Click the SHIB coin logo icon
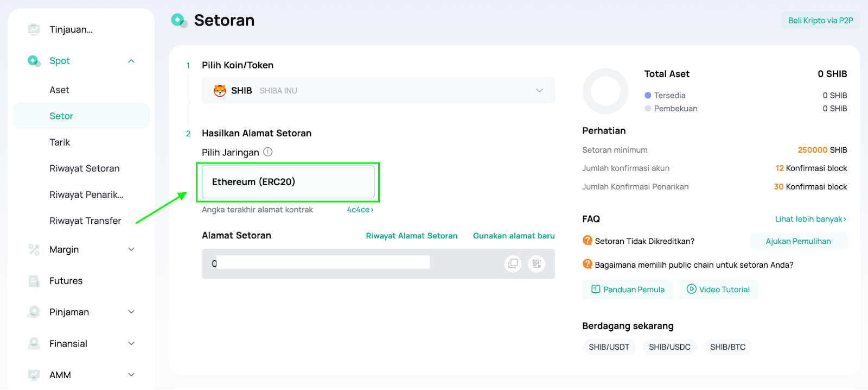The image size is (868, 390). [x=220, y=91]
